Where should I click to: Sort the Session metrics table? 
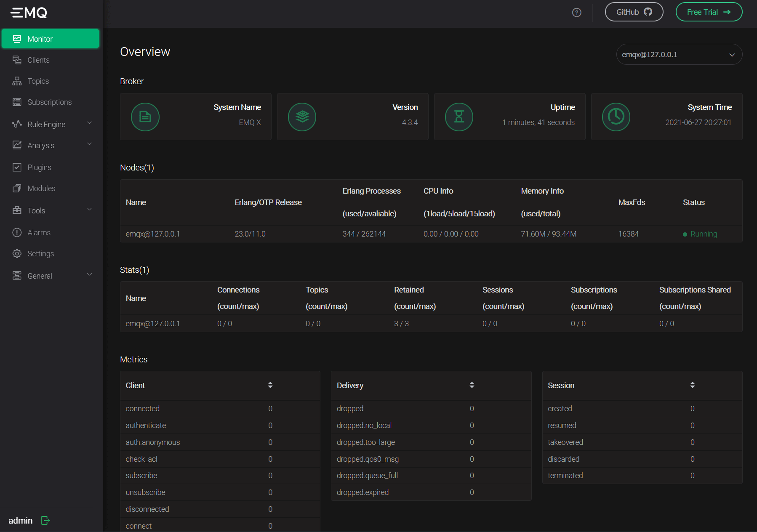(693, 385)
